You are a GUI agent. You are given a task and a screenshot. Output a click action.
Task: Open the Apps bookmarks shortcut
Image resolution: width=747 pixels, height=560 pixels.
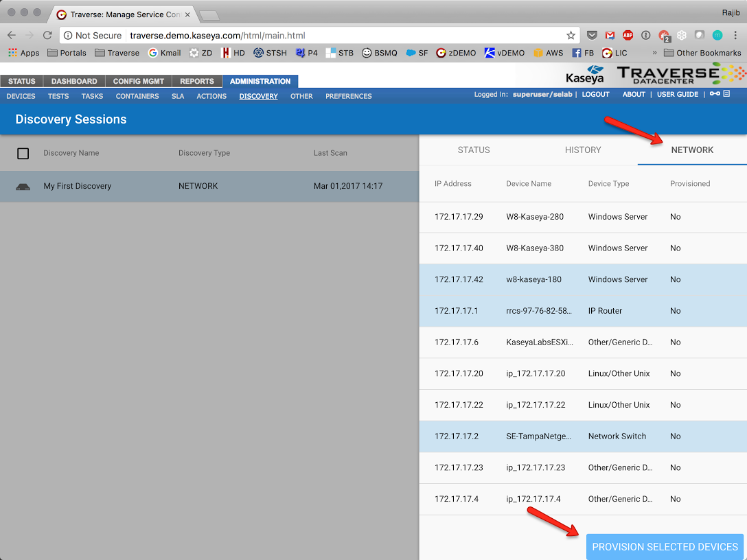coord(23,53)
